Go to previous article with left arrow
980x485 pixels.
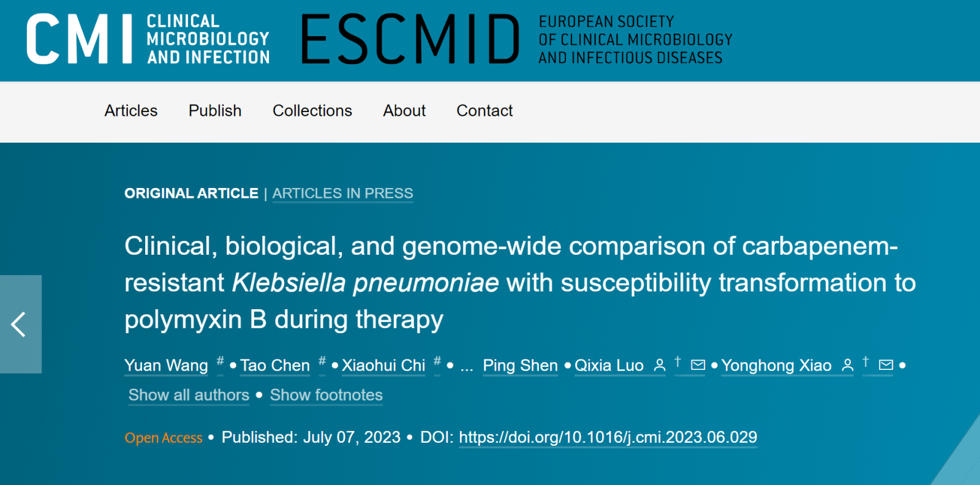[20, 324]
